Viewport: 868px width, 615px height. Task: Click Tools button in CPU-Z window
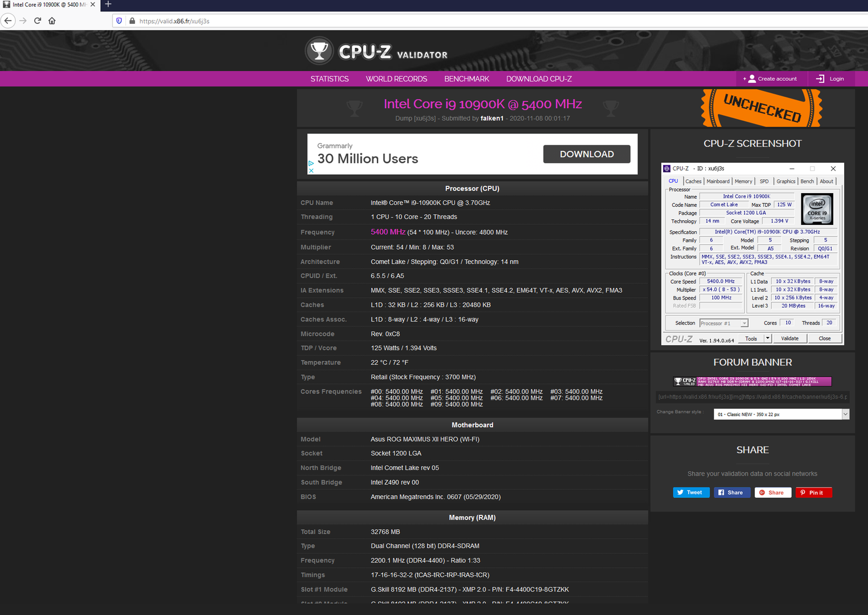click(x=751, y=339)
